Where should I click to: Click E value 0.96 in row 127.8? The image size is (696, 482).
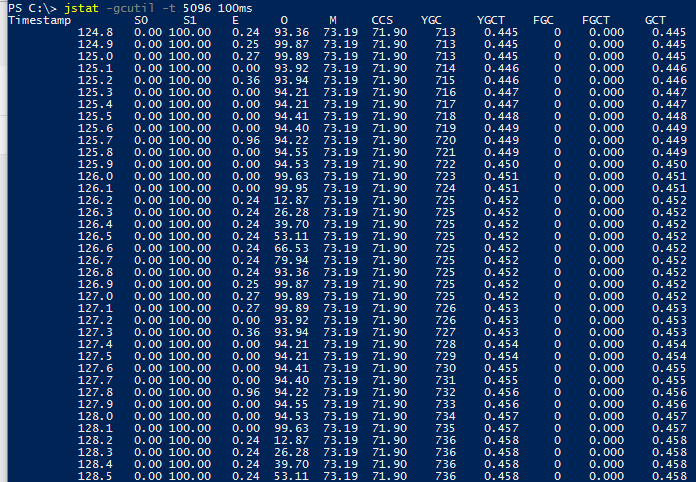pos(246,392)
